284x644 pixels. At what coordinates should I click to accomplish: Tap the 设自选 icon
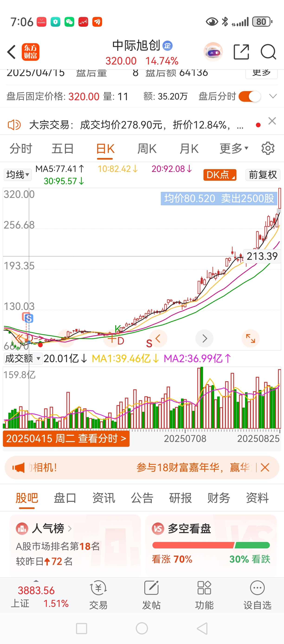257,588
